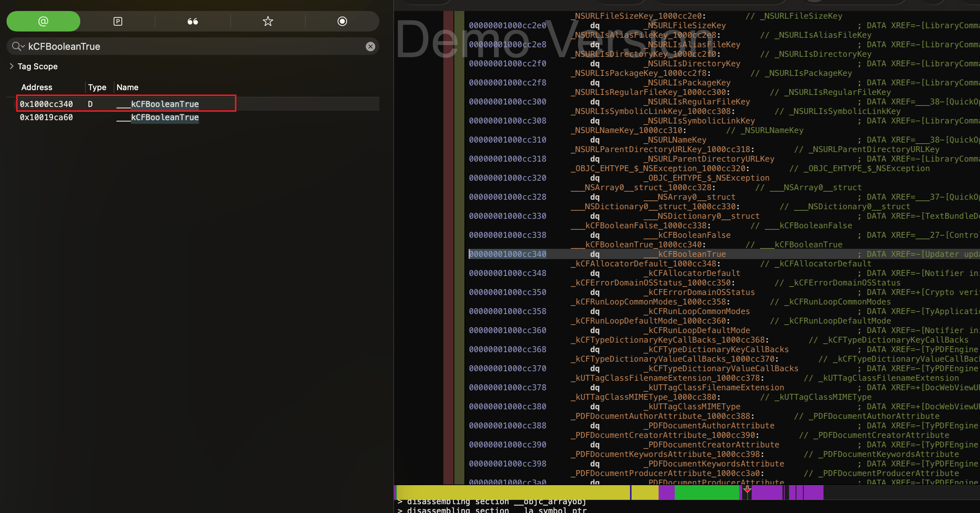Screen dimensions: 980x513
Task: Open the starred Bookmarks tab
Action: [268, 21]
